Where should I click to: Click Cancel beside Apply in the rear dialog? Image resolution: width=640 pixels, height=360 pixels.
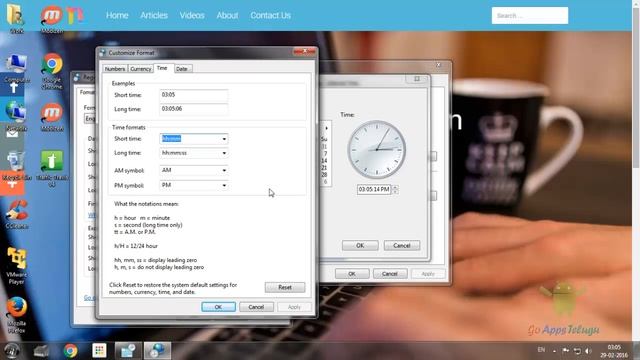point(390,273)
